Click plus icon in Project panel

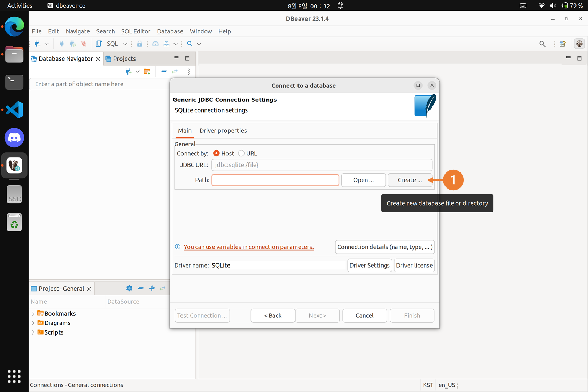[152, 289]
